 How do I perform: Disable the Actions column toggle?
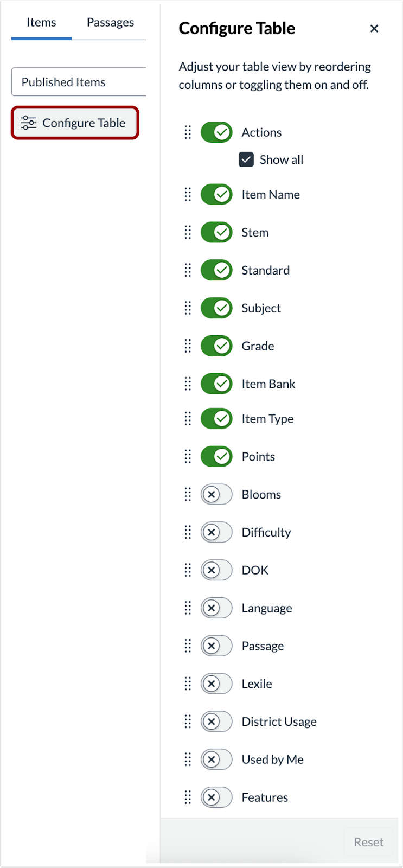click(x=216, y=132)
